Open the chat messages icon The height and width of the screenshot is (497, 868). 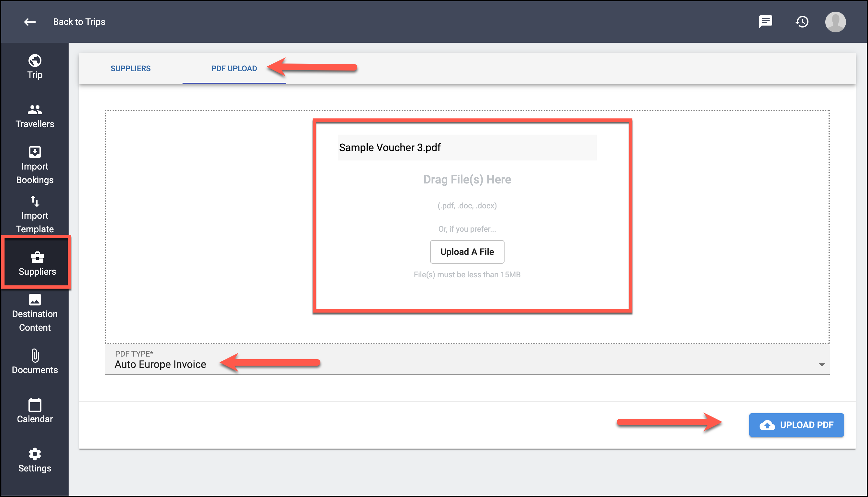(x=765, y=21)
